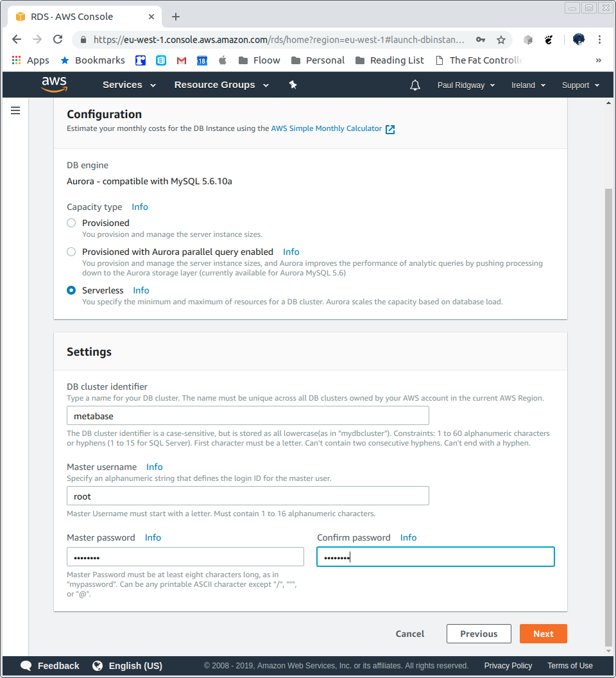Open Gmail from the bookmarks bar
This screenshot has height=678, width=616.
point(182,60)
